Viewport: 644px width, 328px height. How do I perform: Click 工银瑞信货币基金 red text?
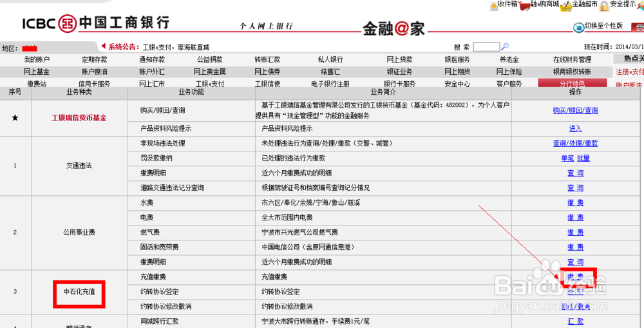(79, 118)
